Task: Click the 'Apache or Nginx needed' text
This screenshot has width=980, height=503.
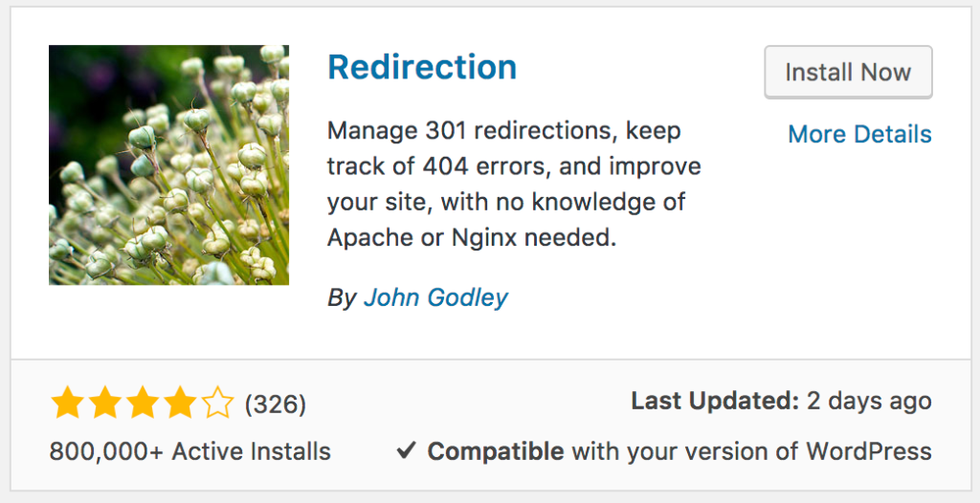Action: [x=472, y=238]
